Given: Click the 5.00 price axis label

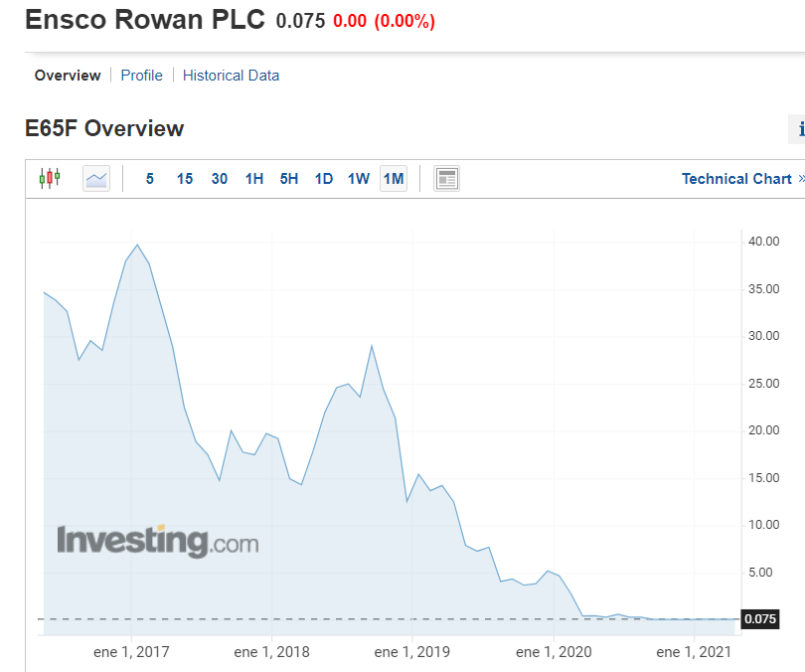Looking at the screenshot, I should click(760, 573).
